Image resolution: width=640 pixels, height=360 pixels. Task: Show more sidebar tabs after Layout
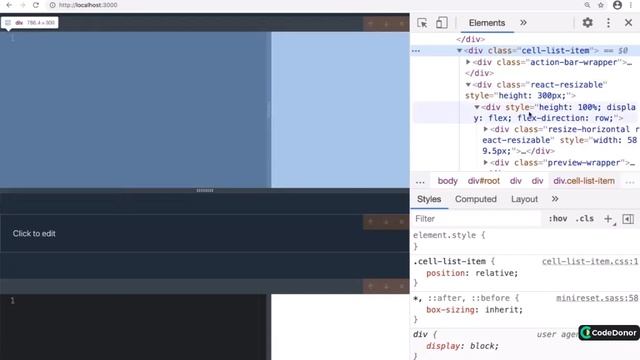pos(555,199)
